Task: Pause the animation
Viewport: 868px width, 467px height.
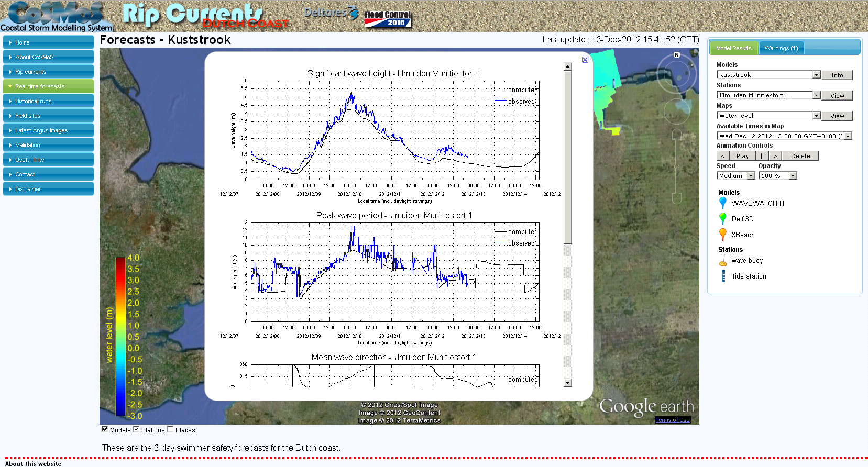Action: tap(762, 156)
